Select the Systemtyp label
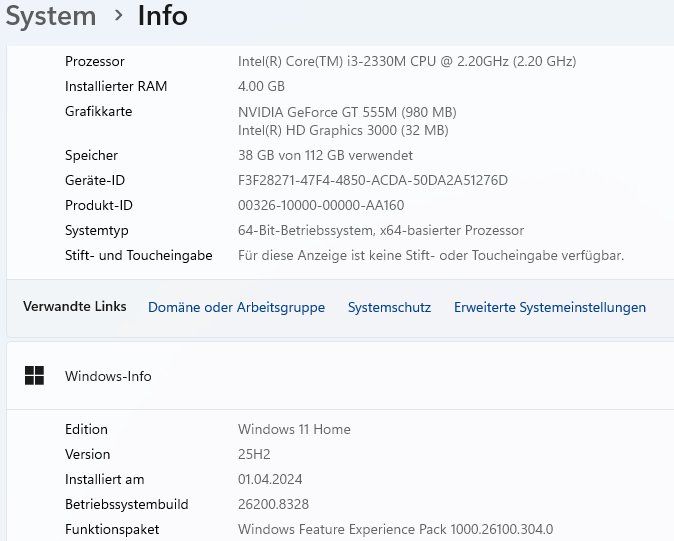 [x=97, y=231]
